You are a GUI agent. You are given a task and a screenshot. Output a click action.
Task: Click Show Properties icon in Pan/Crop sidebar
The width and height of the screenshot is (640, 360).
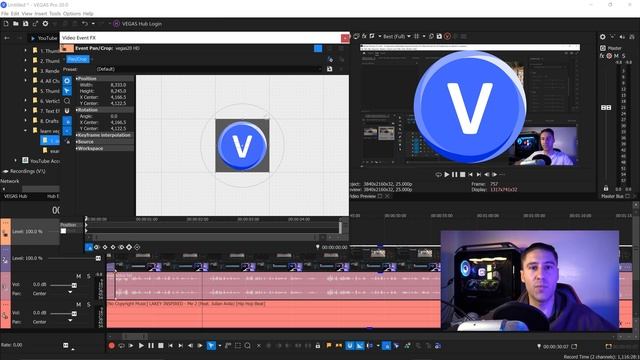point(67,80)
